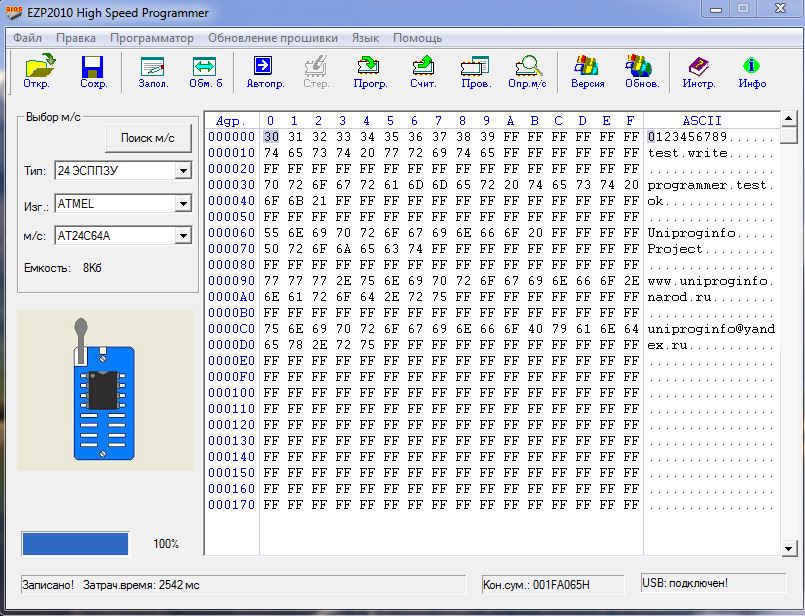Select hex byte 30 at address 000000
The width and height of the screenshot is (805, 616).
tap(271, 137)
